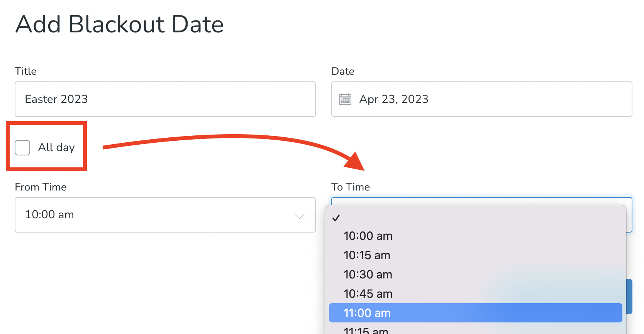Select 10:00 am from the To Time options

point(368,236)
